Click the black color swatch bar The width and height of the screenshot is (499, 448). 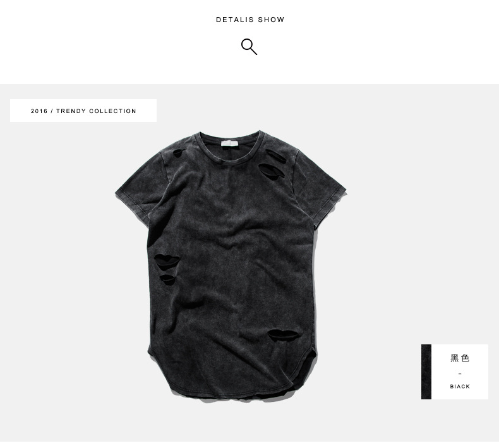coord(426,372)
